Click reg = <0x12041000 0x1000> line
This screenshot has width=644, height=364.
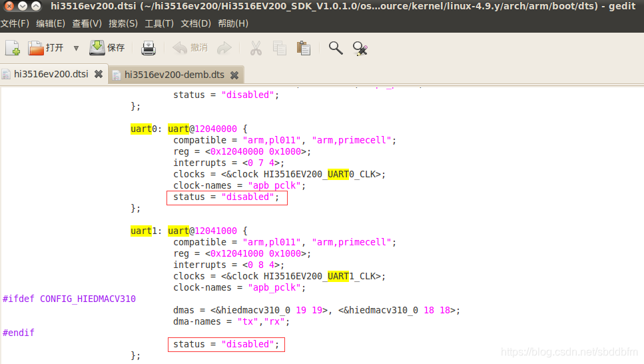tap(242, 254)
